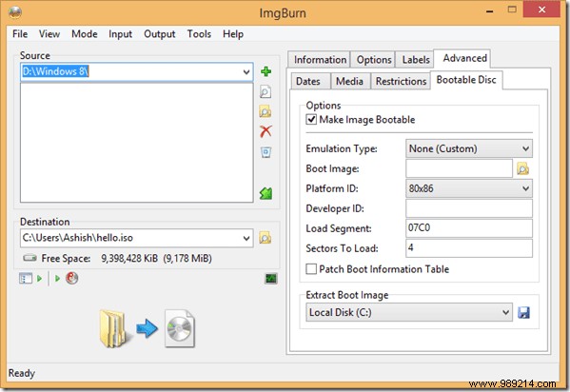The image size is (570, 392).
Task: Open the Mode menu
Action: tap(85, 34)
